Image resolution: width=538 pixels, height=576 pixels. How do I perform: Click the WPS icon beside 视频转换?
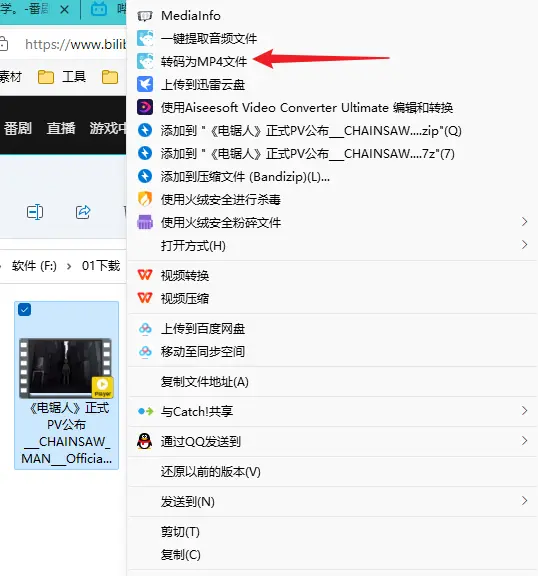(x=145, y=275)
